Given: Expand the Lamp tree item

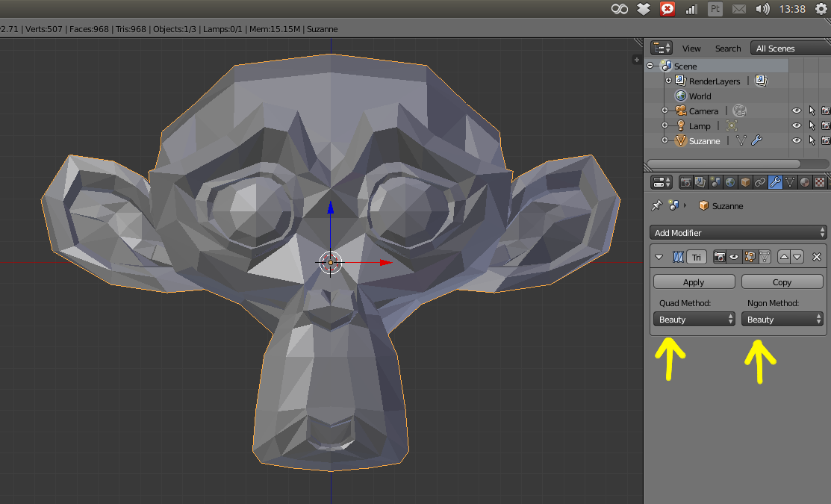Looking at the screenshot, I should point(665,125).
